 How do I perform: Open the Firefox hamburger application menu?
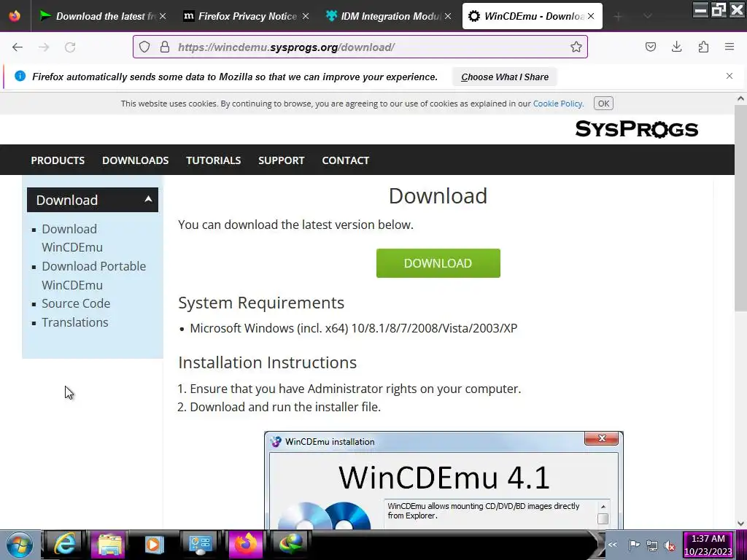pos(729,47)
